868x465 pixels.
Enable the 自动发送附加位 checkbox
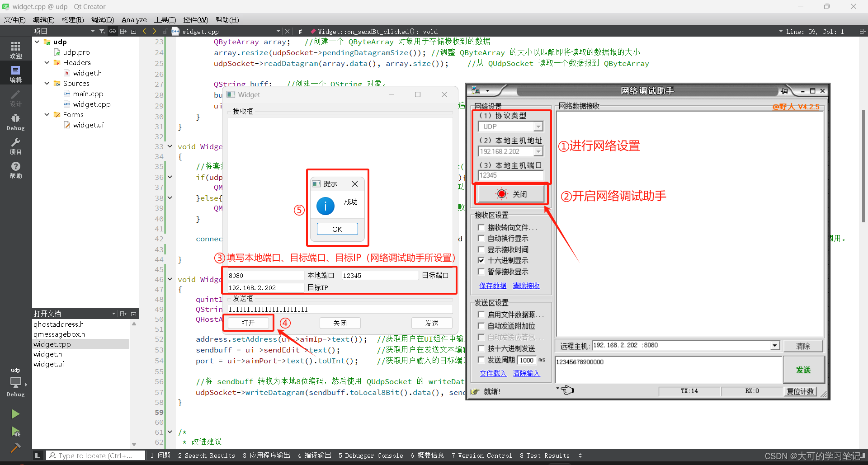[481, 326]
